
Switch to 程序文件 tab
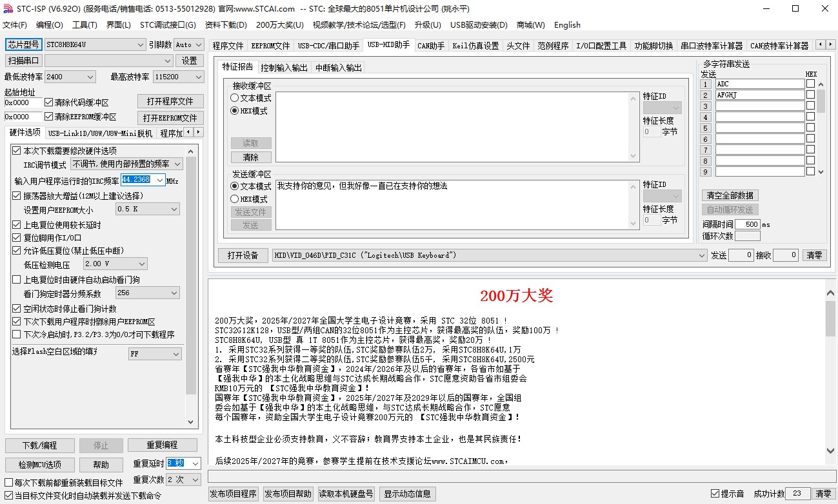[x=228, y=46]
